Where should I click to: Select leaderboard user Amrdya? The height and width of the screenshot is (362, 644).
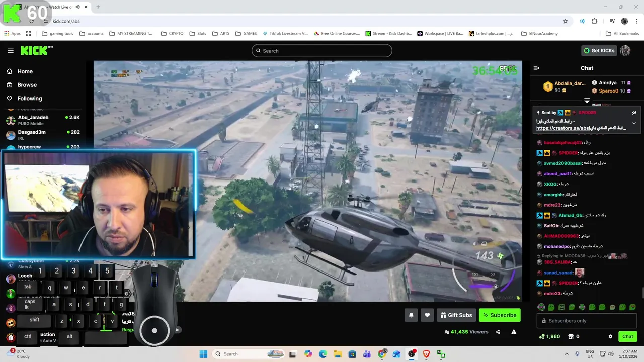(x=608, y=83)
